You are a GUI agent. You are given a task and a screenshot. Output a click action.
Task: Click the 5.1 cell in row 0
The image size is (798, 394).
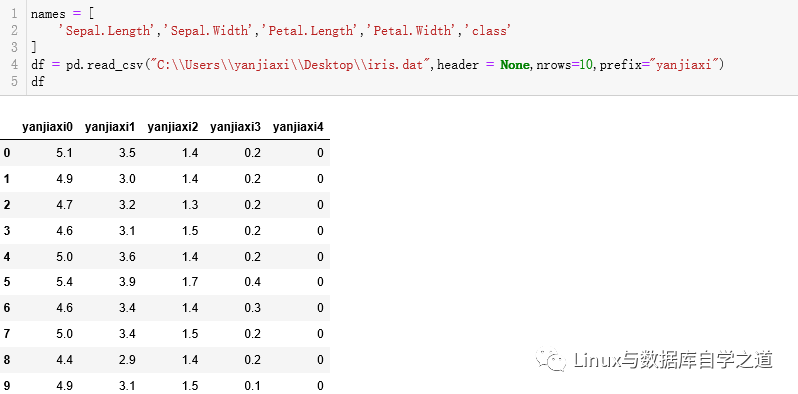click(65, 153)
